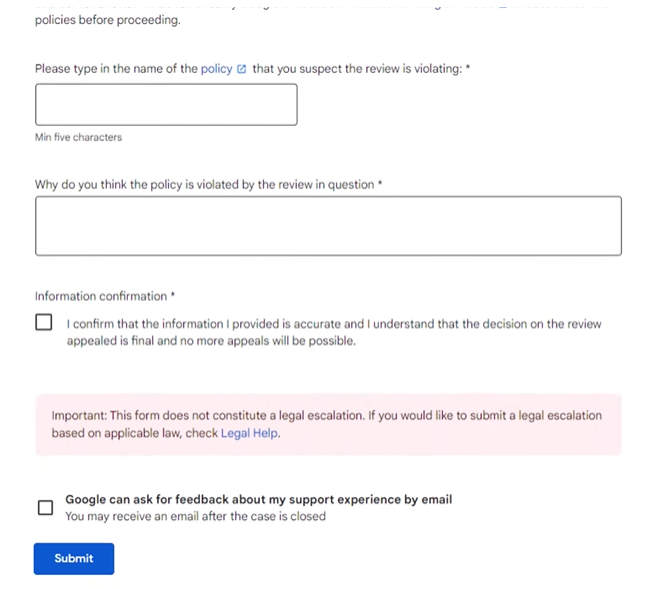Click "that you suspect the review is violating" text
The width and height of the screenshot is (648, 589).
click(x=356, y=69)
